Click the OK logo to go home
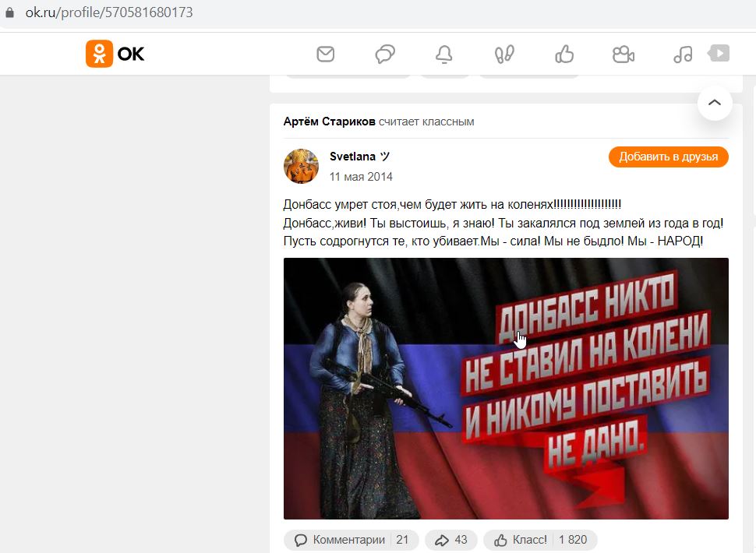This screenshot has width=756, height=553. 115,54
